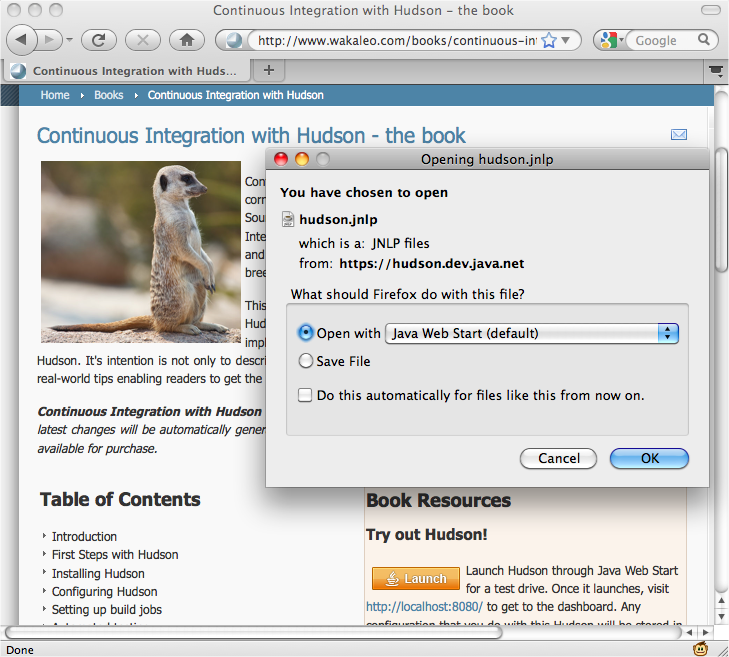Open the Google search engine selector icon
This screenshot has height=657, width=729.
point(610,40)
